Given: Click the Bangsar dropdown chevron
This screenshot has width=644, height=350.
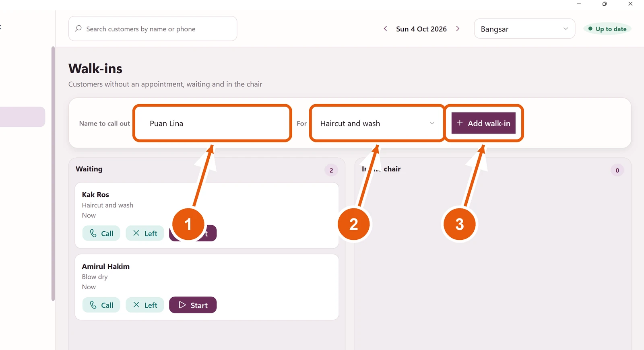Looking at the screenshot, I should (566, 29).
